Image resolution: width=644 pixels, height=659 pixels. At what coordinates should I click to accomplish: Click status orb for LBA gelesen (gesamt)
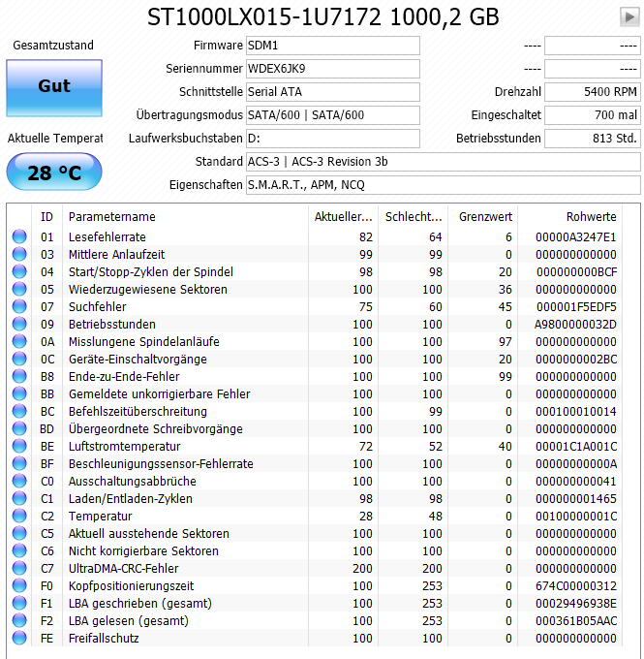tap(19, 620)
